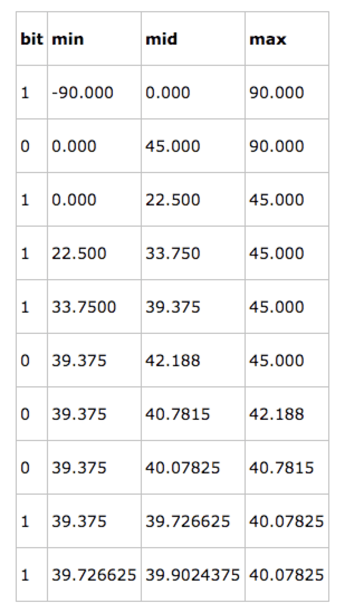Click 42.188 in the max column
The width and height of the screenshot is (364, 613).
click(276, 414)
